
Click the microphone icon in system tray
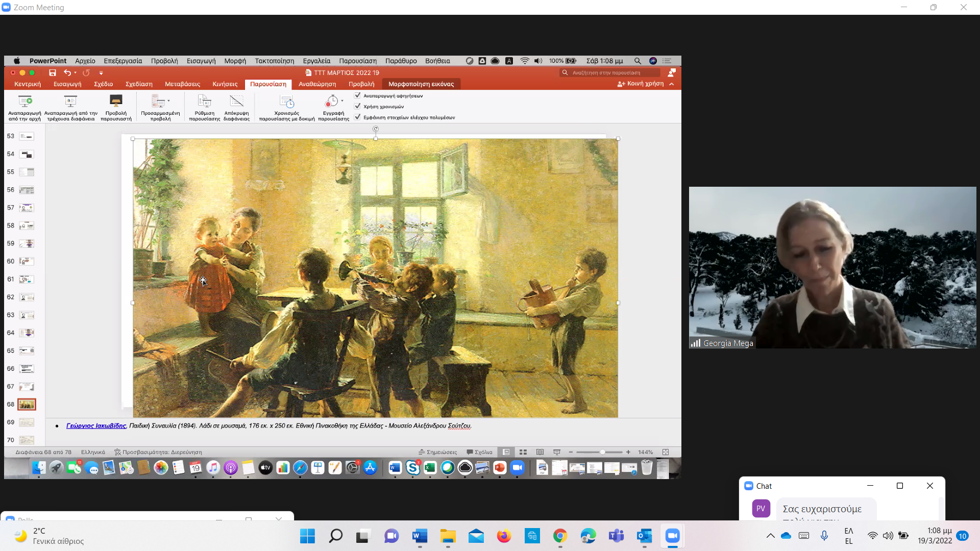coord(824,536)
